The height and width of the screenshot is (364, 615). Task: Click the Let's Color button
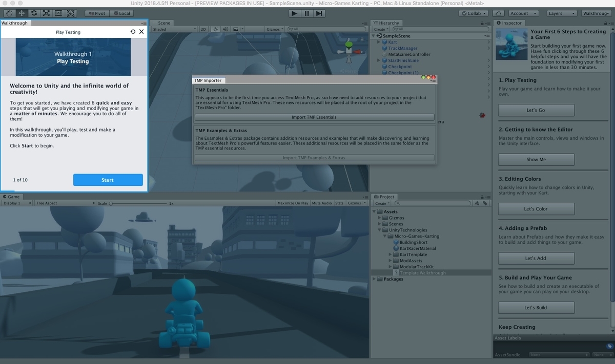click(536, 209)
